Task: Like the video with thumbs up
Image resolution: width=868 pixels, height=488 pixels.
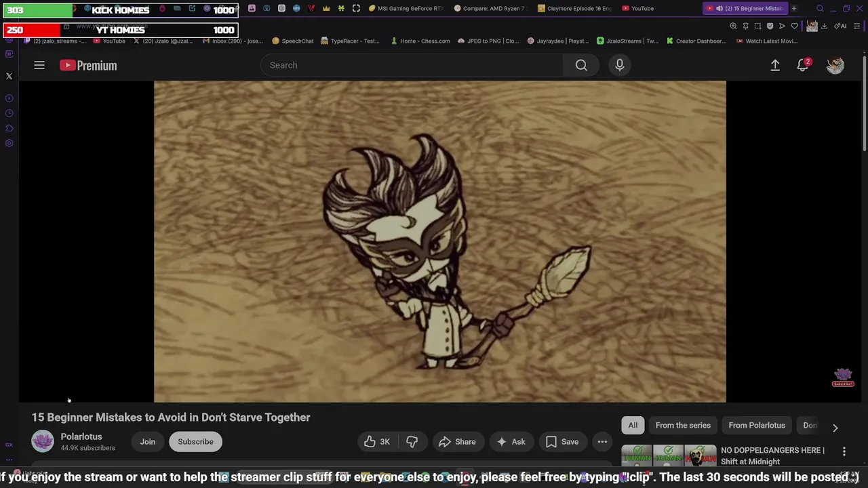Action: [377, 442]
